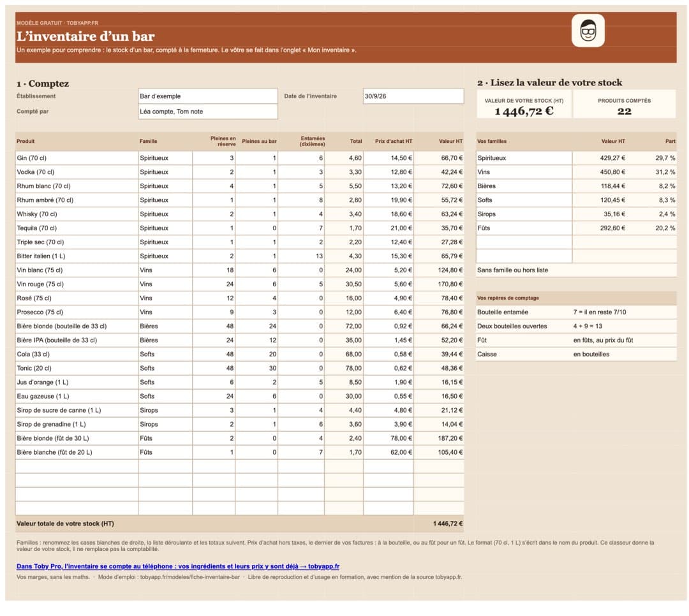Image resolution: width=689 pixels, height=616 pixels.
Task: Click the 'Triple sec (70 cl)' cell
Action: click(x=77, y=242)
